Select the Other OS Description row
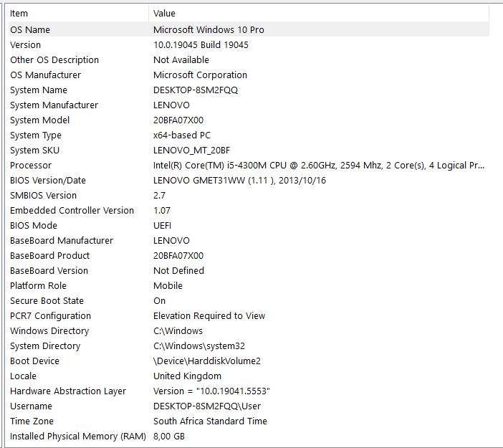The width and height of the screenshot is (503, 448). pos(54,60)
